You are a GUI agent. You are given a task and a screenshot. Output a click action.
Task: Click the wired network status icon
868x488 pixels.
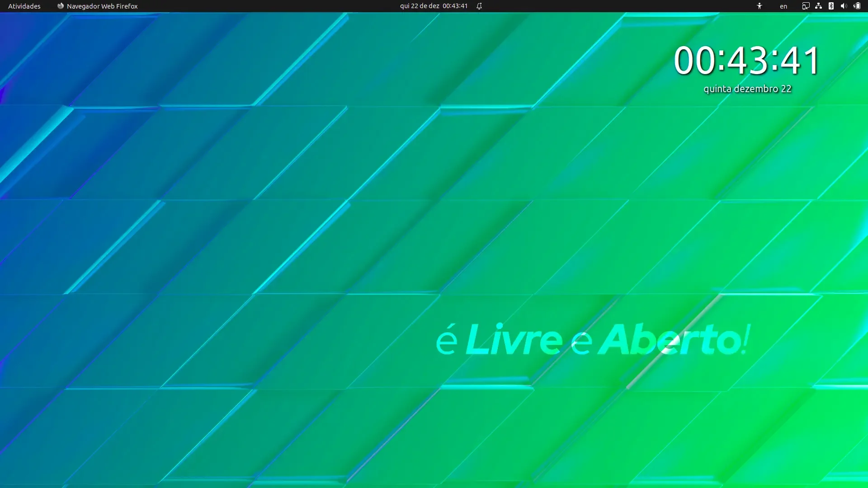(x=818, y=6)
